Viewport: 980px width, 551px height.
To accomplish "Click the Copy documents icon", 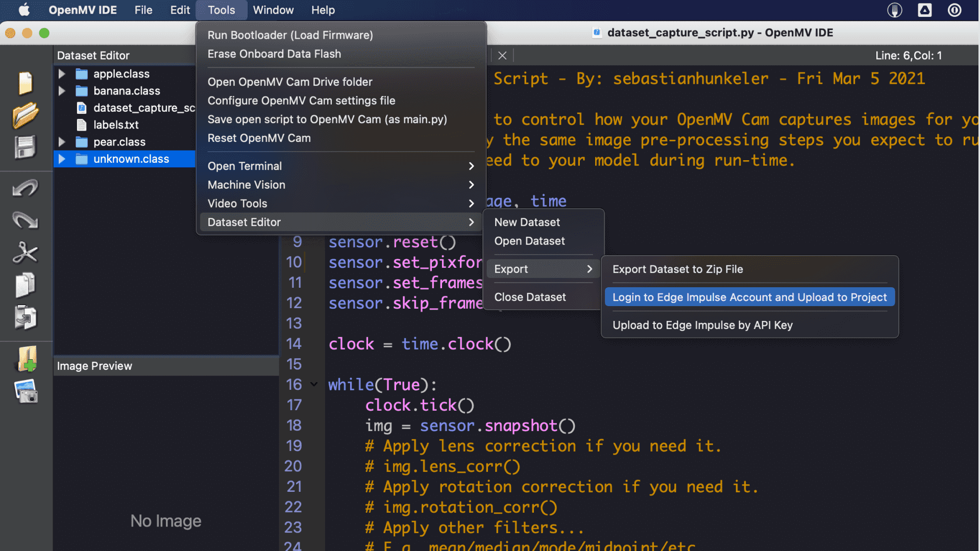I will pos(25,285).
